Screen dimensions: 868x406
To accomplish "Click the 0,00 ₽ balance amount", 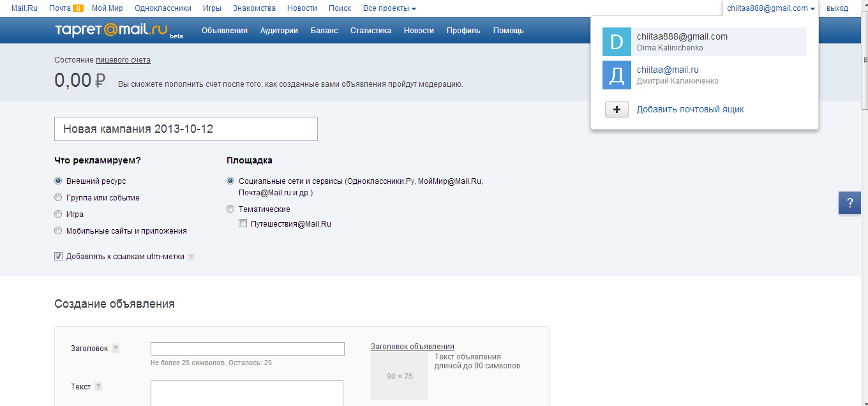I will 80,80.
